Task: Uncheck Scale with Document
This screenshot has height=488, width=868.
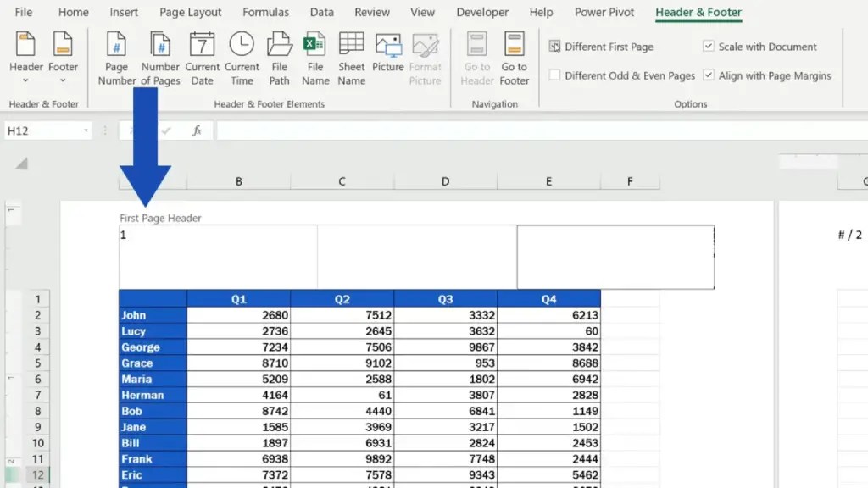Action: pos(709,47)
